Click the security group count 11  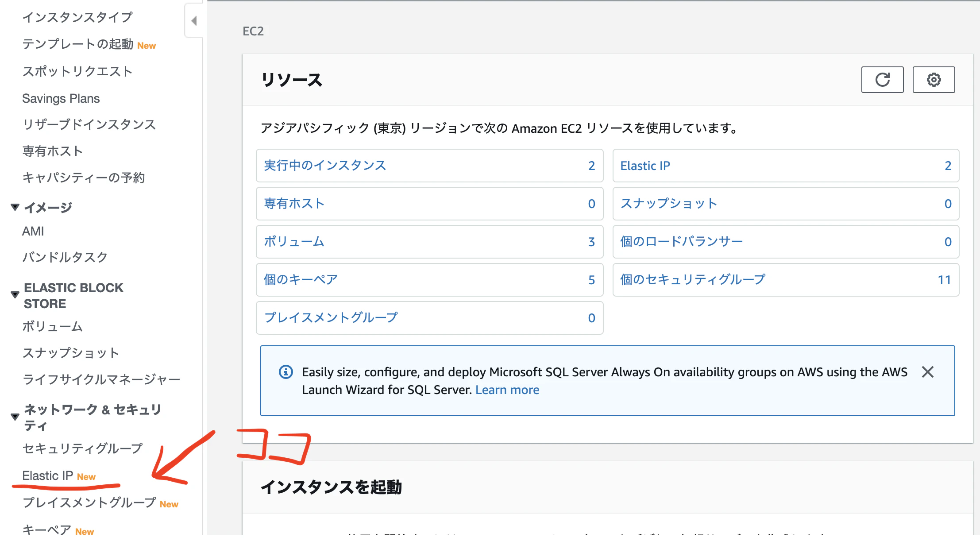944,280
